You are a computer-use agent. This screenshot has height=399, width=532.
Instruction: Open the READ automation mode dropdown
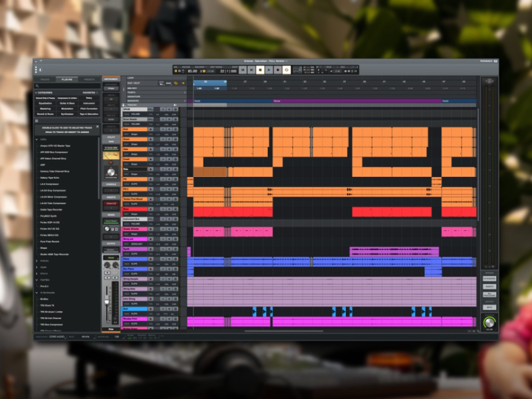pos(111,258)
